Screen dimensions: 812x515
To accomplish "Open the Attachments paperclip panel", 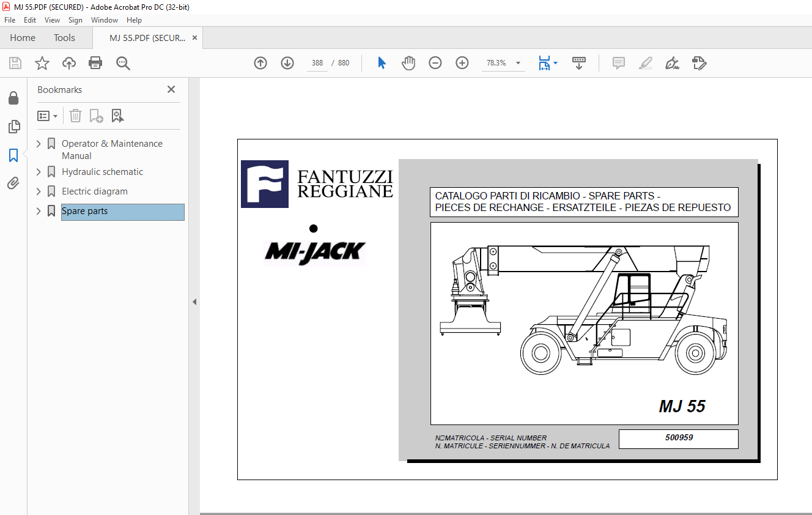I will click(13, 183).
